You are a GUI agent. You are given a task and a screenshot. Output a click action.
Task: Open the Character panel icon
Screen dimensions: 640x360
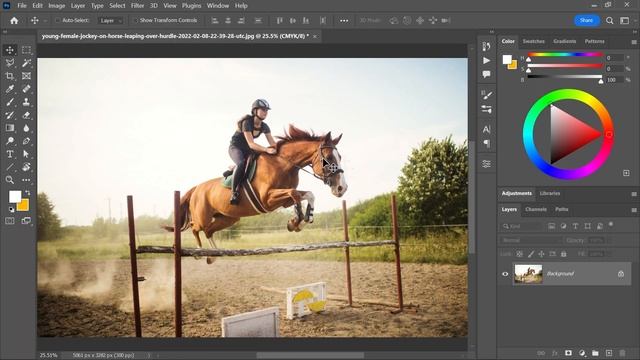coord(486,129)
